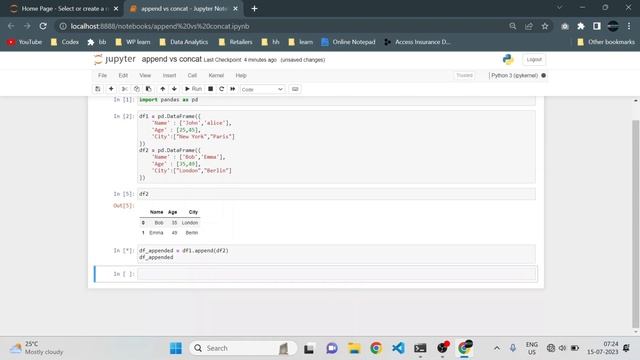Click the Out[5] output prompt
640x360 pixels.
point(124,206)
